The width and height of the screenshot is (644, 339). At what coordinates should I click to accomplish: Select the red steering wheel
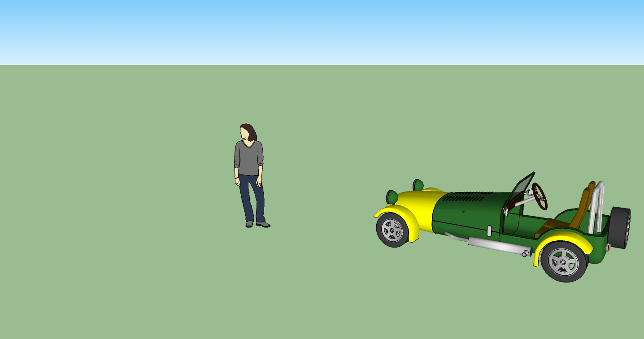coord(540,196)
